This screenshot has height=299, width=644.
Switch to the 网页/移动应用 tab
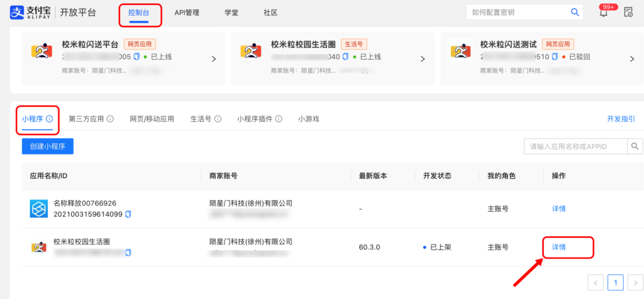point(152,119)
